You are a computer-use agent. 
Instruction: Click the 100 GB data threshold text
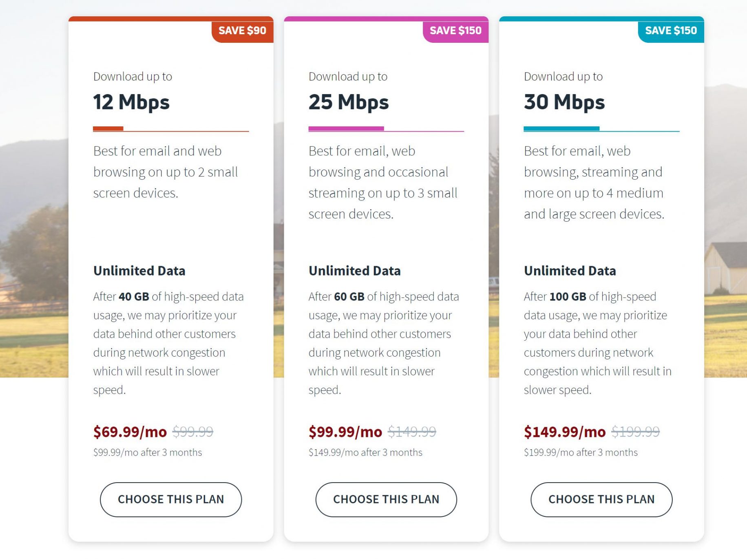(x=568, y=297)
